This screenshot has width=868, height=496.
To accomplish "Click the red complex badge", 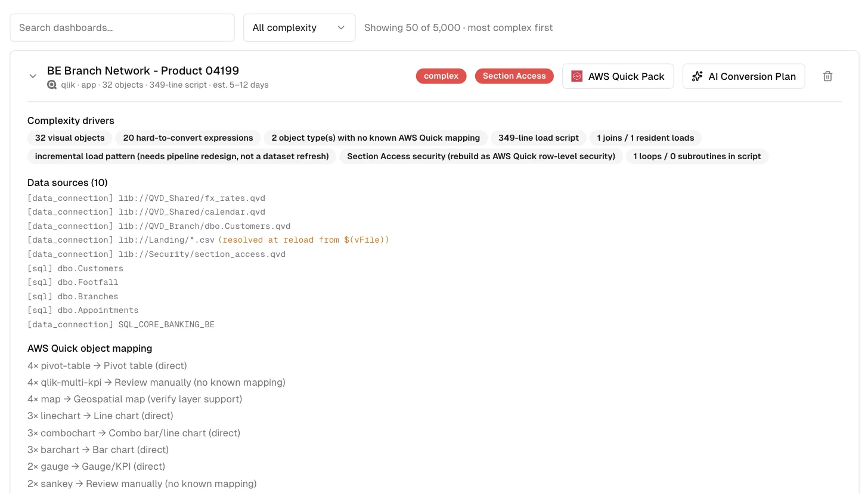I will coord(441,76).
